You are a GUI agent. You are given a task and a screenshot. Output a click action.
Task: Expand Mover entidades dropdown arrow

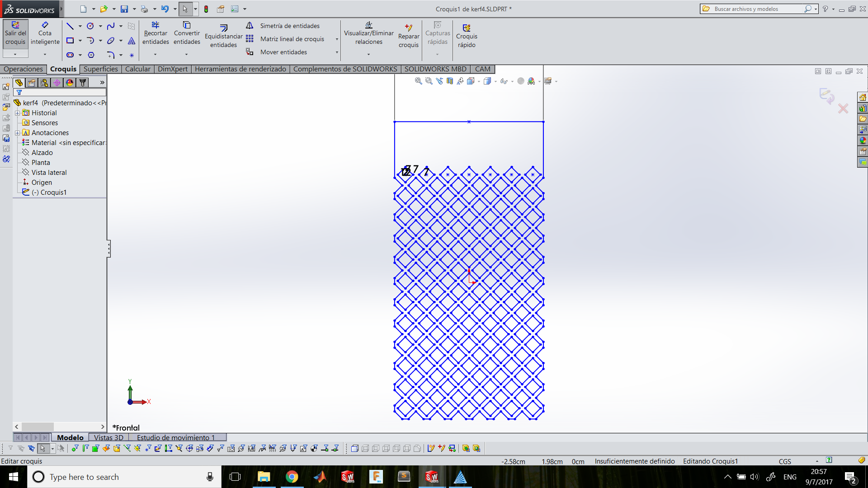[337, 52]
